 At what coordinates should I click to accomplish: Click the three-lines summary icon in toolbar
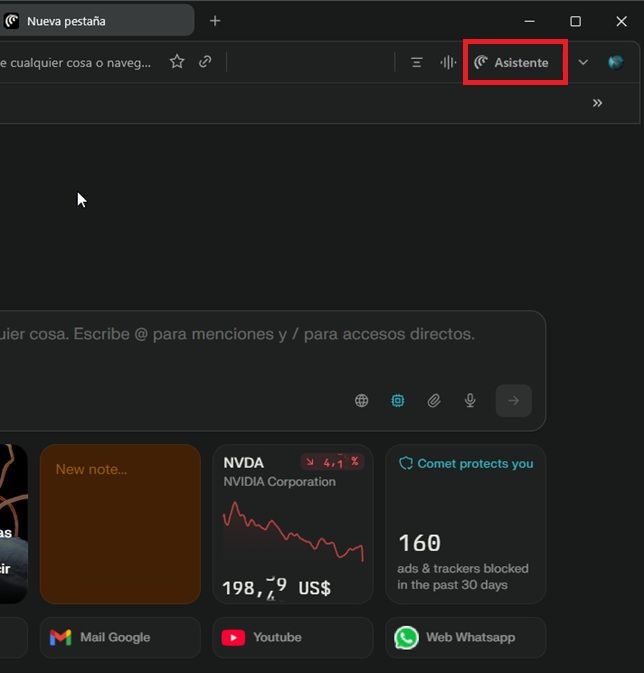[x=417, y=62]
